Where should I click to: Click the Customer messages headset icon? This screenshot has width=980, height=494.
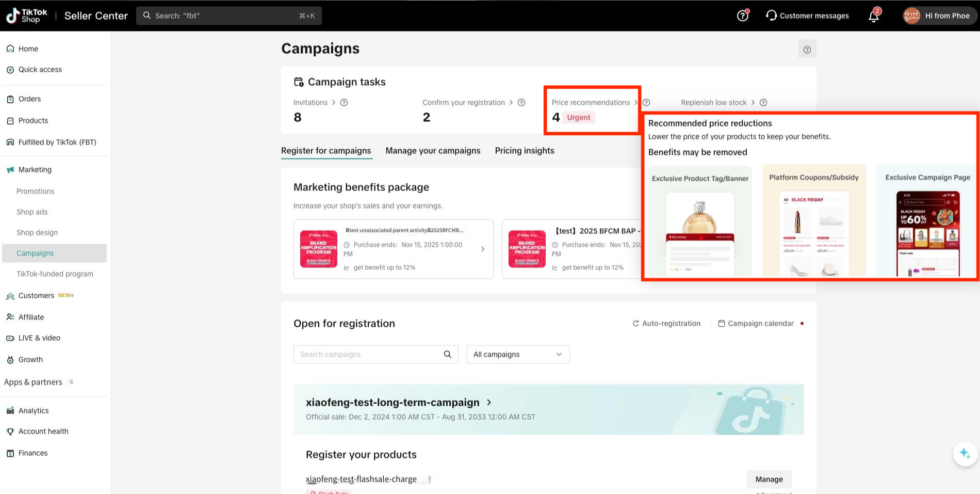(771, 15)
